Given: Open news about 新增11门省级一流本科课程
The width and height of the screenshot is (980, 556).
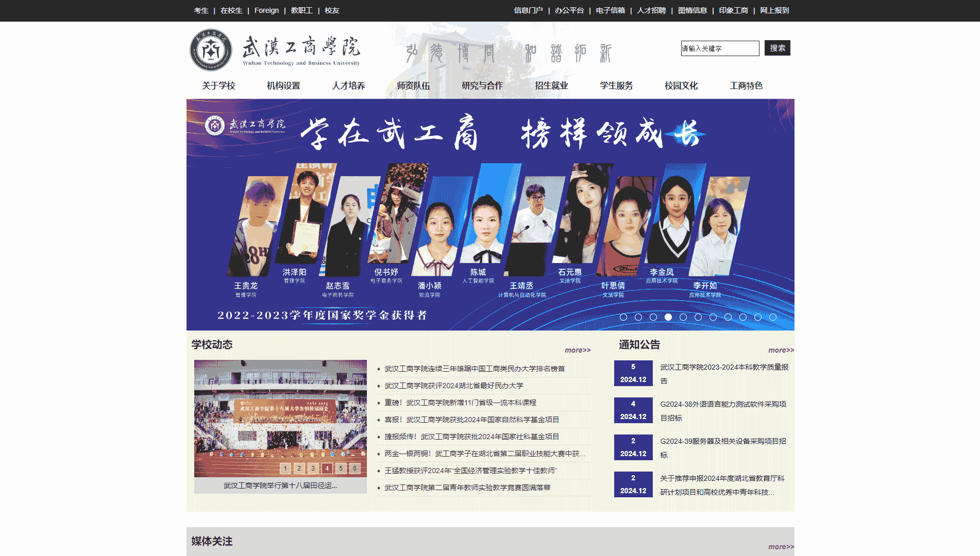Looking at the screenshot, I should click(x=461, y=403).
